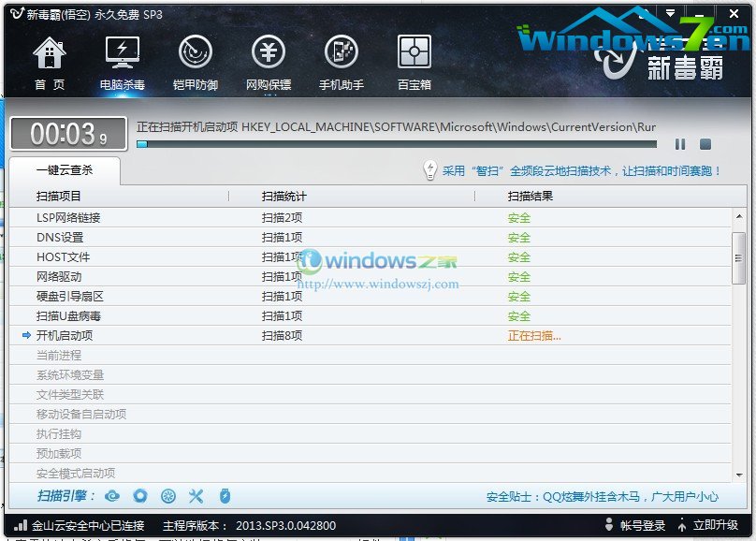The height and width of the screenshot is (541, 756).
Task: Click the 智扫 technology tip link
Action: click(581, 171)
